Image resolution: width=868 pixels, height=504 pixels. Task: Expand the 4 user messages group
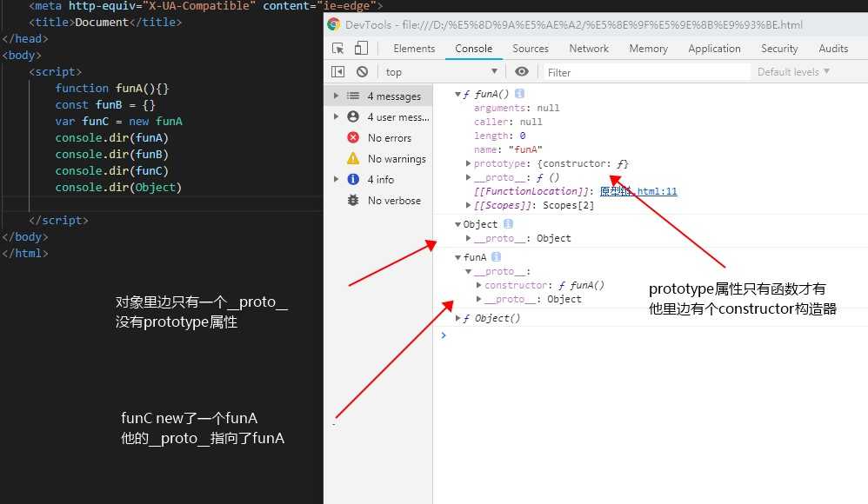(336, 116)
